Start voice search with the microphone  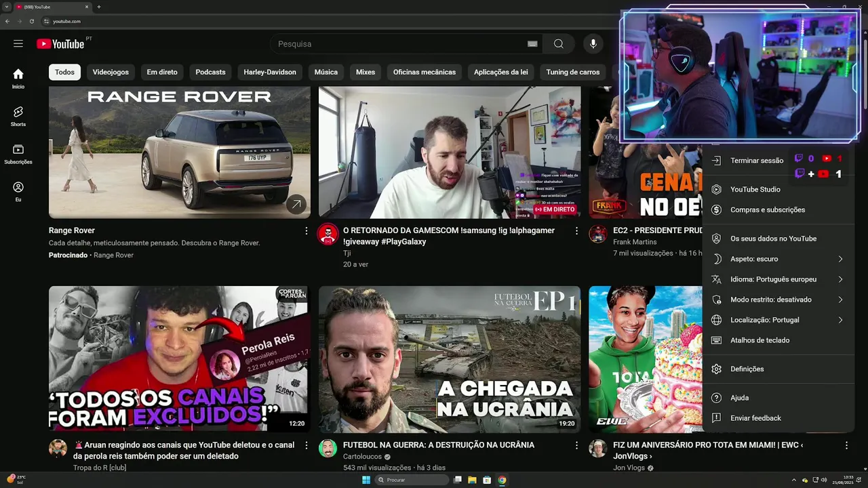point(593,44)
